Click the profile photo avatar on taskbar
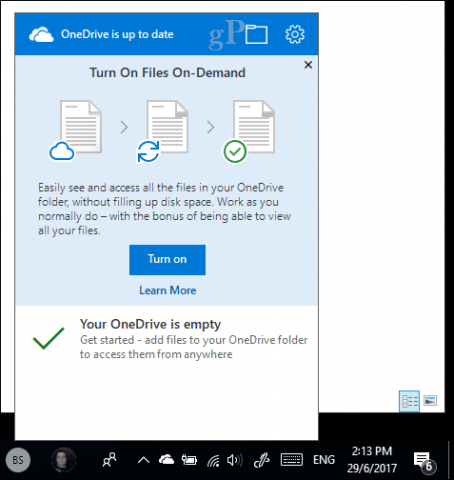 [63, 460]
